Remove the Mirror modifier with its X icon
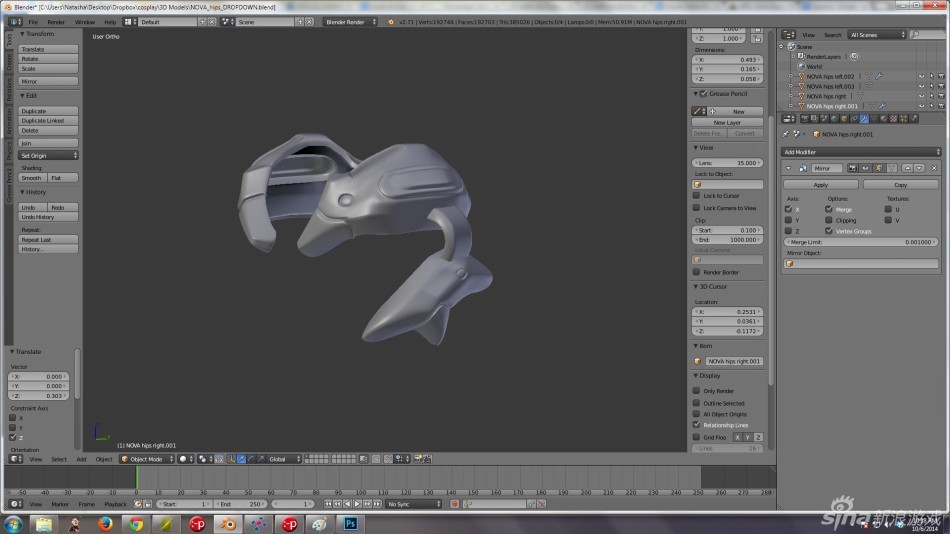 (x=934, y=168)
